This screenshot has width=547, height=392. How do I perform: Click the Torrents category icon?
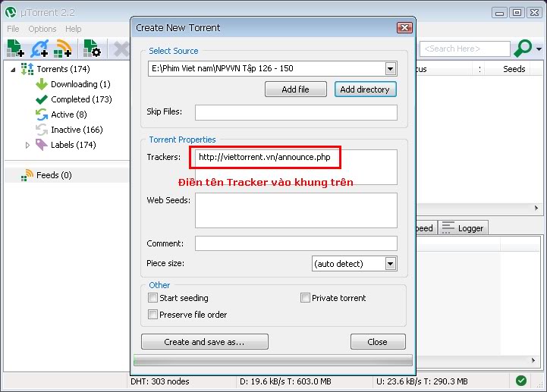coord(27,69)
